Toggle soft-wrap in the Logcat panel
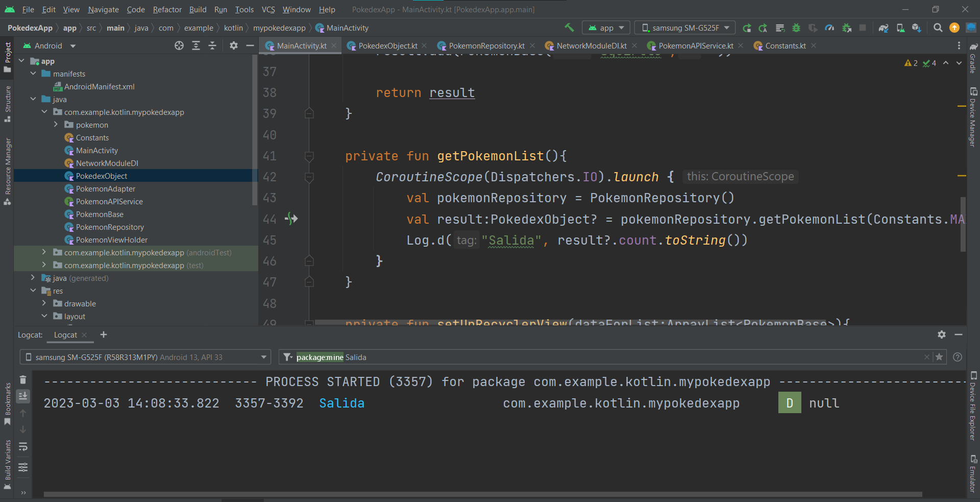 point(23,447)
